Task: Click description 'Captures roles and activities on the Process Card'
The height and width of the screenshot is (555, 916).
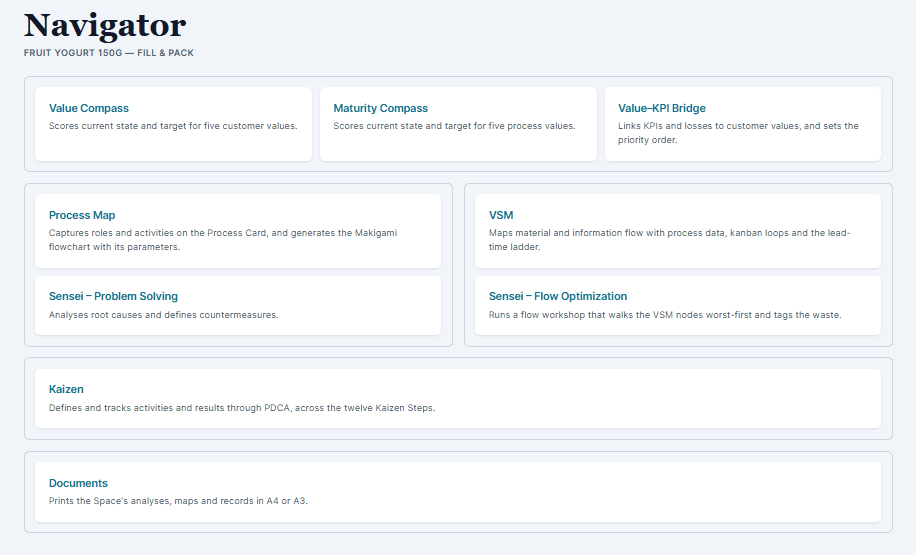Action: [158, 233]
